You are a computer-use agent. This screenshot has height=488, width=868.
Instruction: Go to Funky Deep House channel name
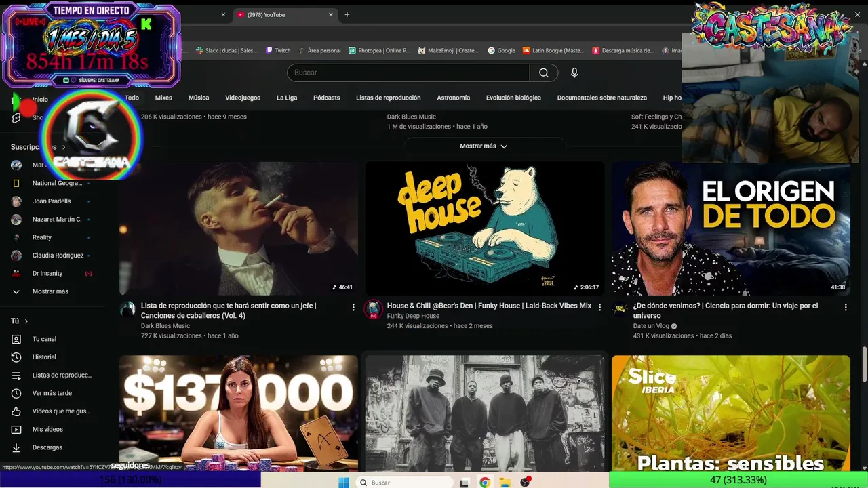coord(413,316)
